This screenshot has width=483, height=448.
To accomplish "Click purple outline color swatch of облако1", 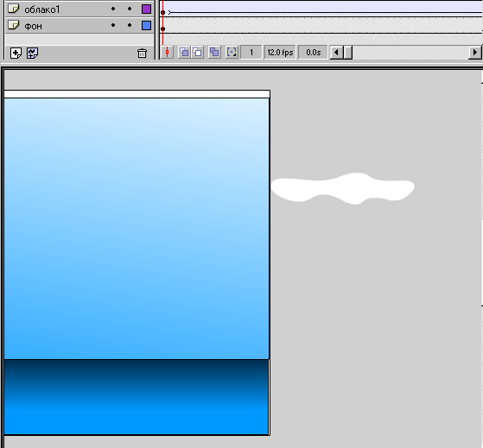I will (x=146, y=9).
